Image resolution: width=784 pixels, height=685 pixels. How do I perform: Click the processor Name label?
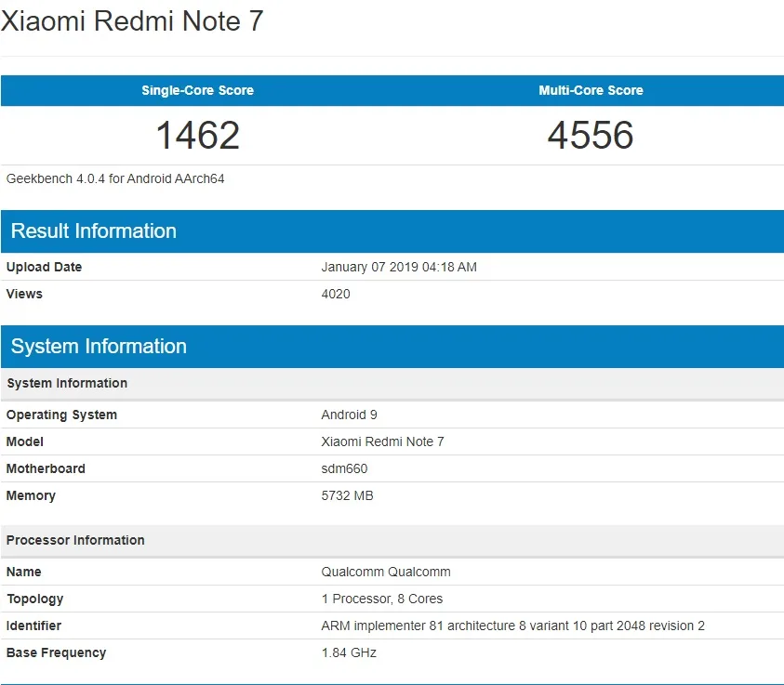[x=23, y=572]
